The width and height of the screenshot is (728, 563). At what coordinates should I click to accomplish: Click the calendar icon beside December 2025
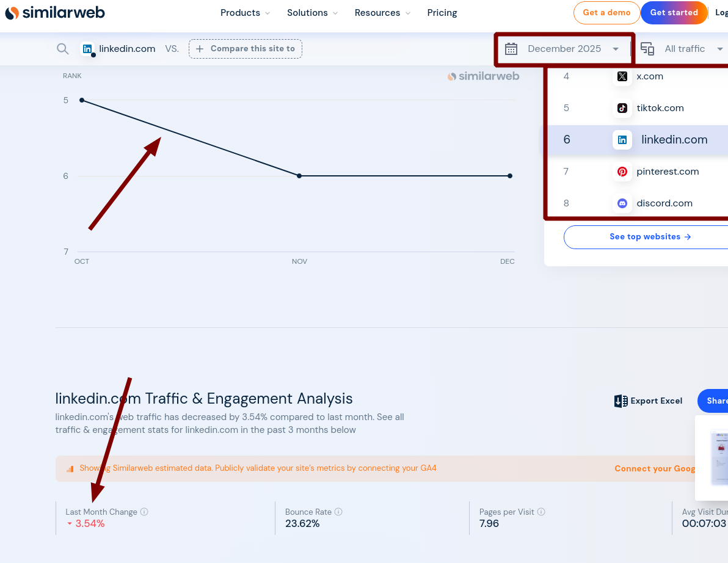511,49
